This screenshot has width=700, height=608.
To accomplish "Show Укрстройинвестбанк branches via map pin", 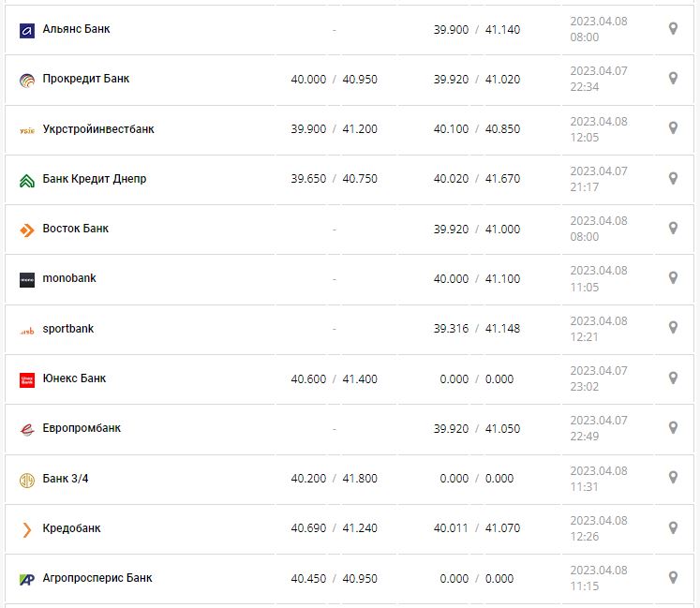I will click(x=673, y=128).
